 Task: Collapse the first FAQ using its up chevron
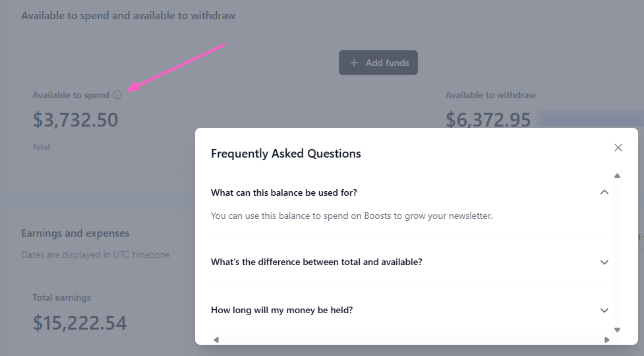[x=604, y=192]
